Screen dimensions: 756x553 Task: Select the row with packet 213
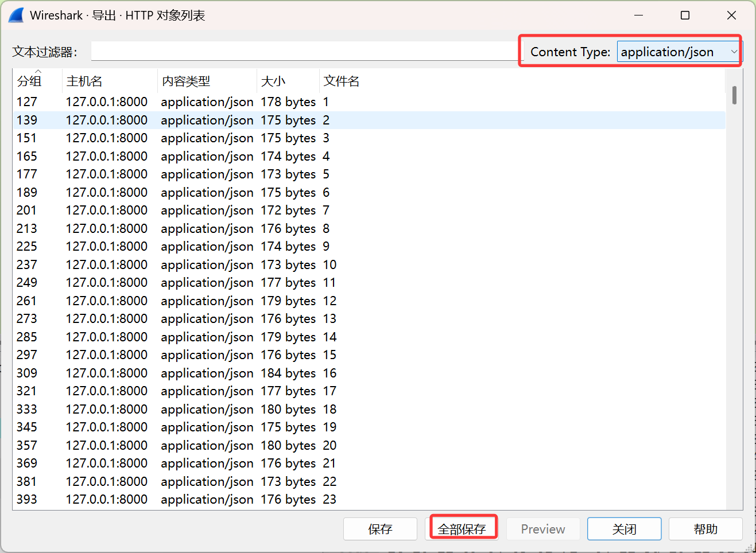pos(369,228)
